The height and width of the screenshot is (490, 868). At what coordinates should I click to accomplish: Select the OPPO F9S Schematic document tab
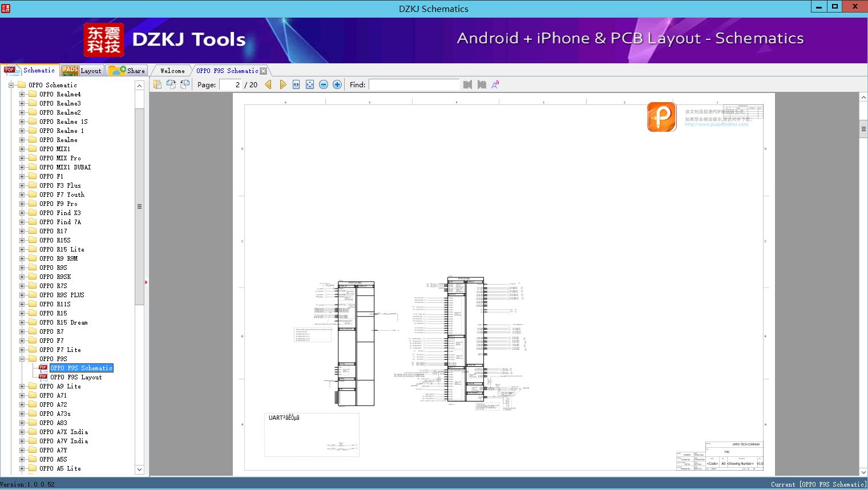[x=227, y=71]
